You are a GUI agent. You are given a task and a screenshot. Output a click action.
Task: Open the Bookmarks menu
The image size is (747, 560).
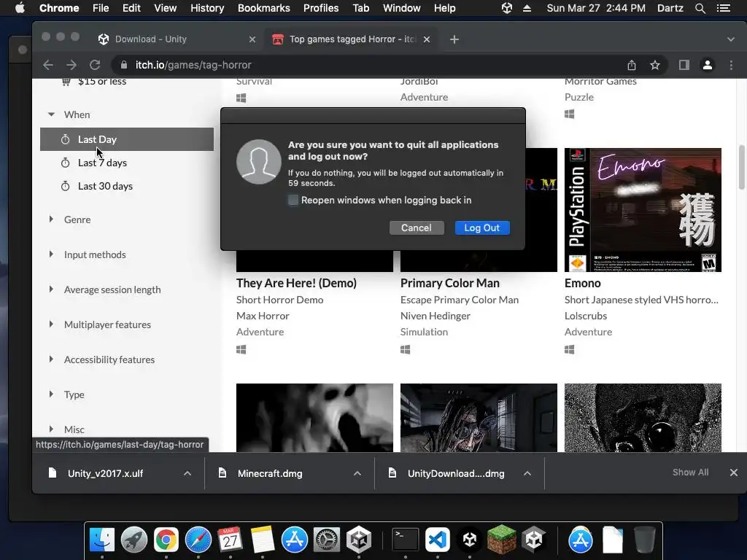[x=264, y=8]
